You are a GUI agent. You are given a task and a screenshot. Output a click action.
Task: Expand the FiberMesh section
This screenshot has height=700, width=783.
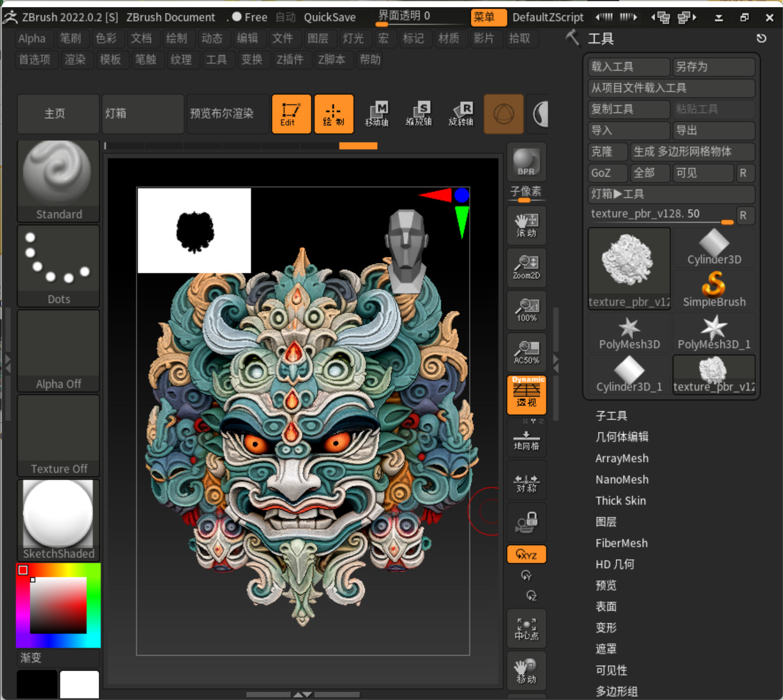[x=622, y=543]
